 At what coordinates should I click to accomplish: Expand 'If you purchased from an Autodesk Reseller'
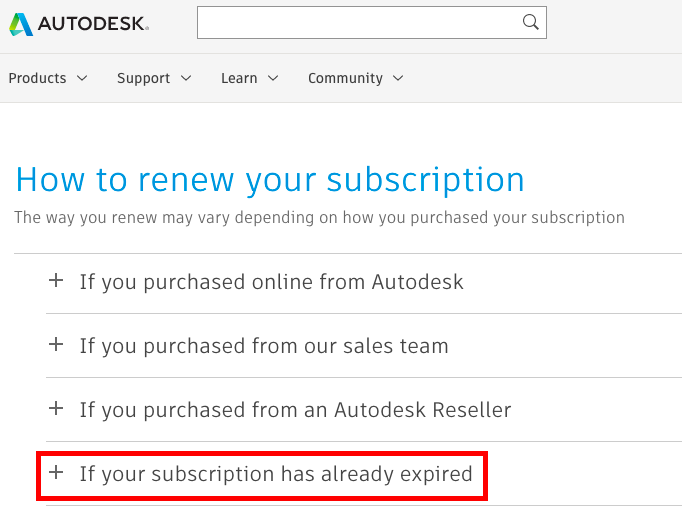[295, 410]
